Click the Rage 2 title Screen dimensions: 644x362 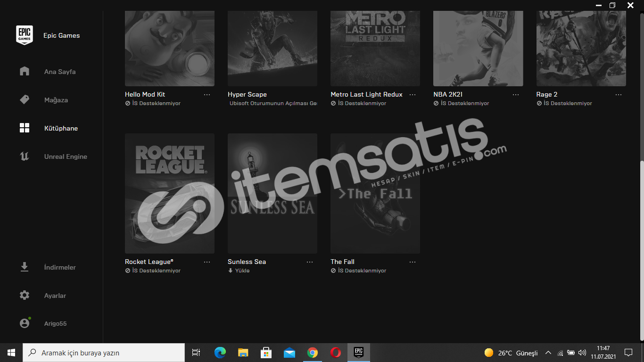[x=547, y=94]
